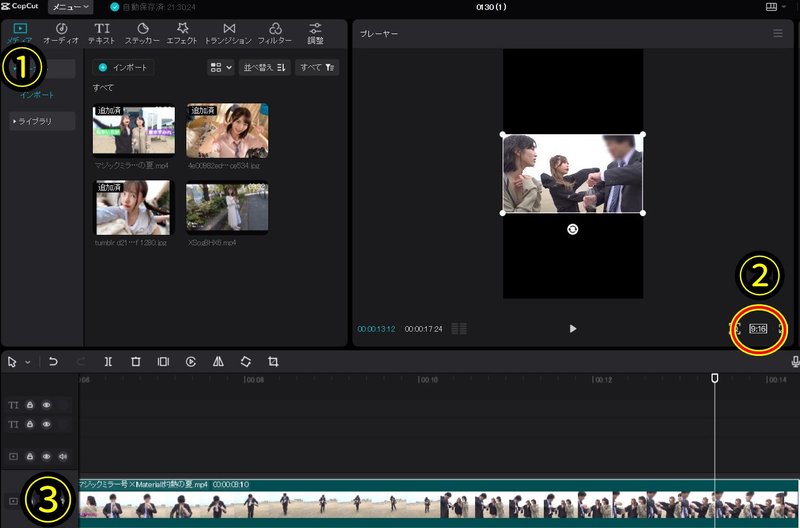This screenshot has height=528, width=800.
Task: Click the audio level meter icon in player
Action: [459, 329]
